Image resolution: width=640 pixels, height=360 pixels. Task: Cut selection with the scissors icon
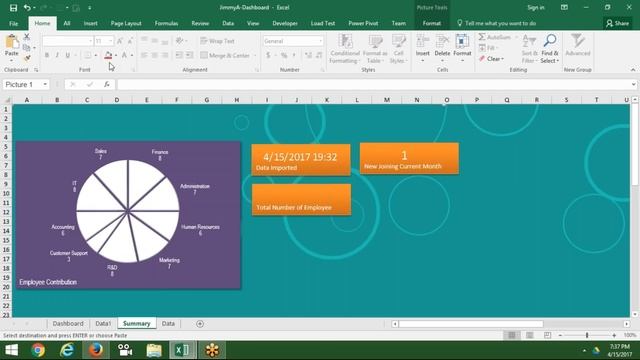(x=27, y=37)
